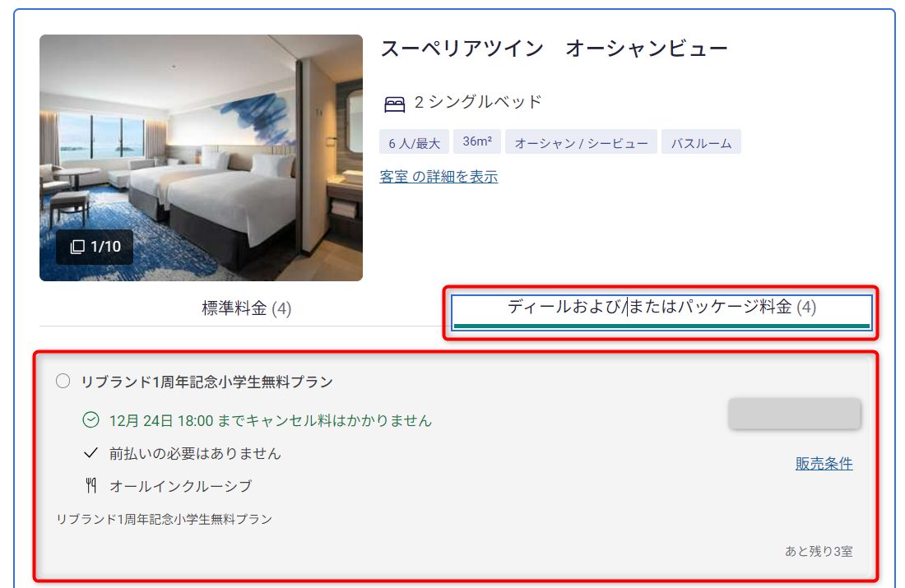This screenshot has width=905, height=588.
Task: Click the バスルーム amenity tag
Action: 701,142
